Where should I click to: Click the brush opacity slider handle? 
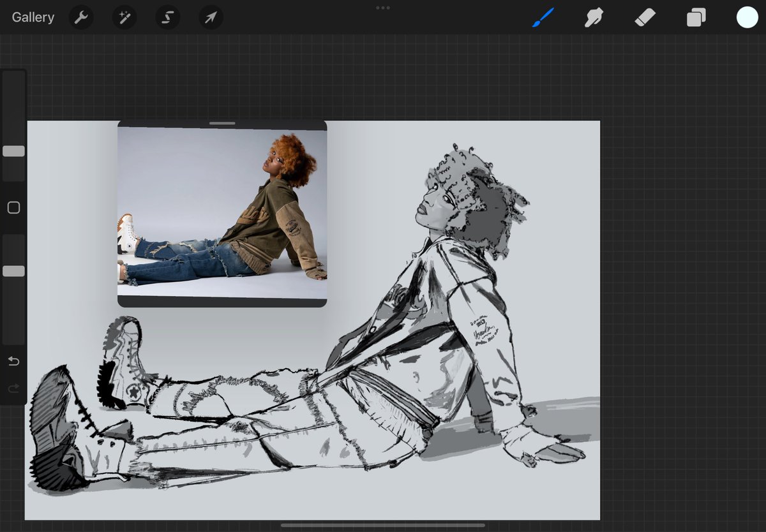tap(13, 271)
